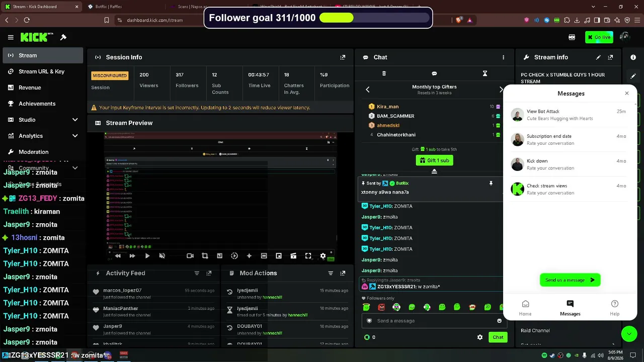Viewport: 644px width, 362px height.
Task: Click the crop icon in the preview toolbar
Action: (205, 256)
